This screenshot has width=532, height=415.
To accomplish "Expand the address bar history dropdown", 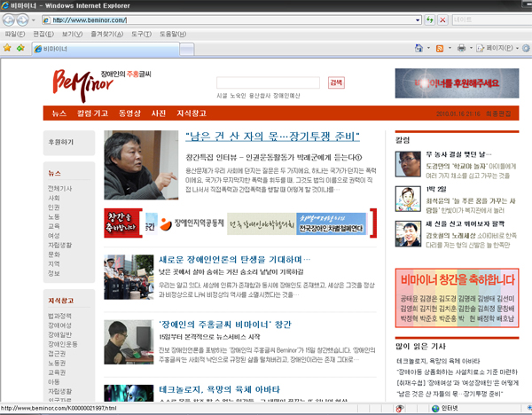I will [x=418, y=20].
